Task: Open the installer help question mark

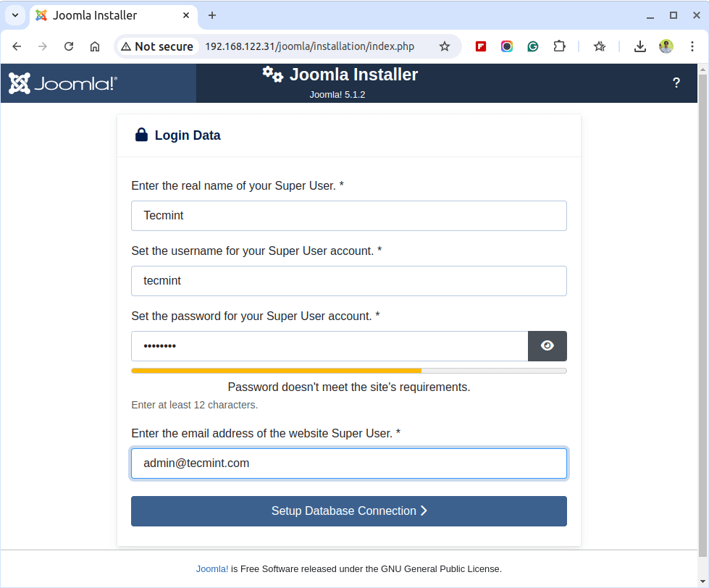Action: point(676,83)
